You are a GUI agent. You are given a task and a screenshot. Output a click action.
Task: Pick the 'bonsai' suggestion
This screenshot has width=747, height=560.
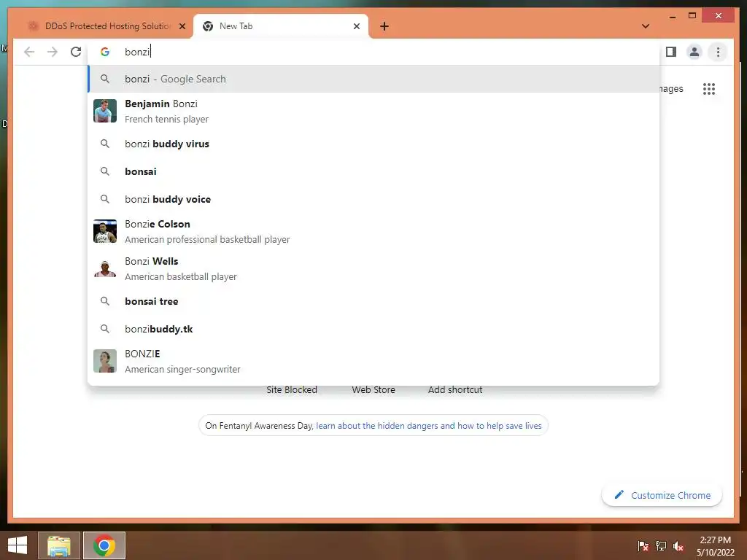[x=374, y=171]
